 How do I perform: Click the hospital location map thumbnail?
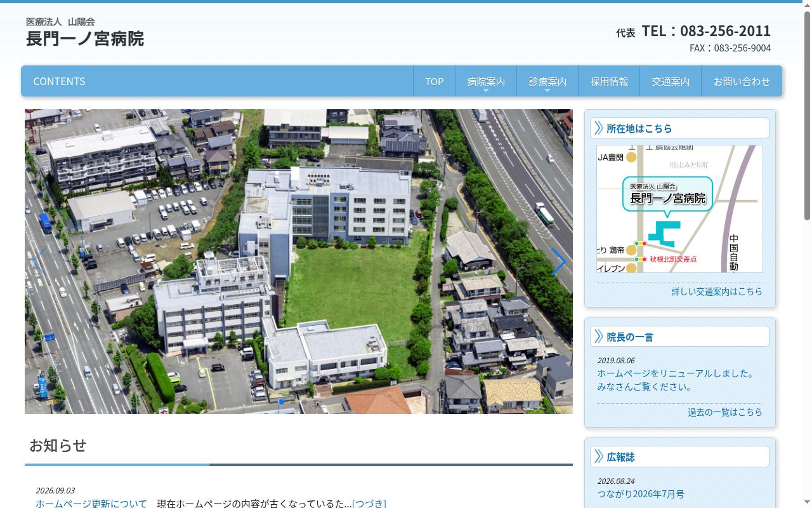[679, 209]
